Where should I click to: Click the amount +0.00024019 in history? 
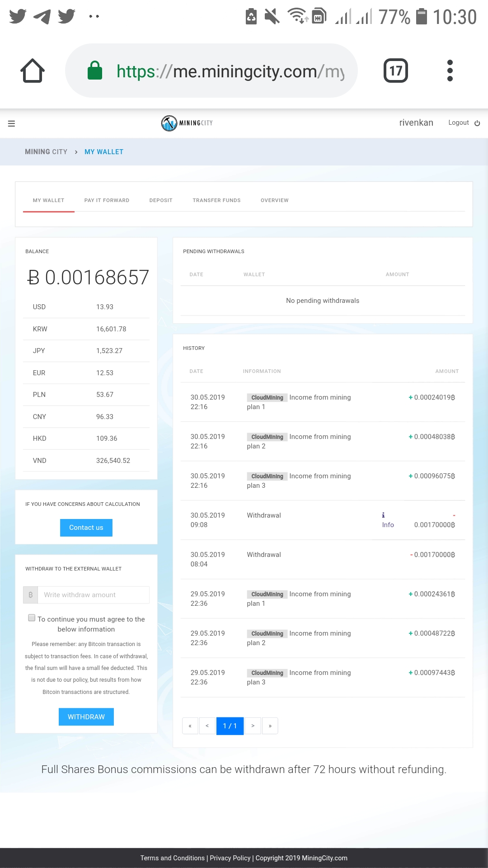pos(432,397)
